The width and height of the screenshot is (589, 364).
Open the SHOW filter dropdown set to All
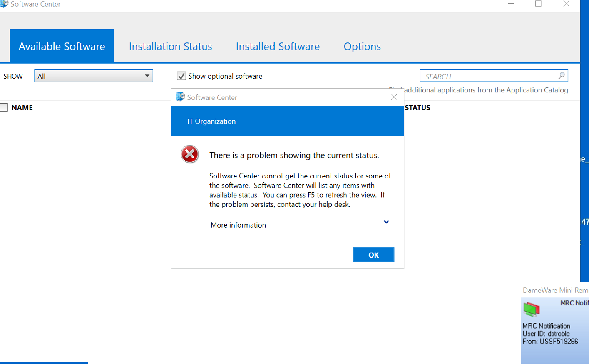click(94, 76)
